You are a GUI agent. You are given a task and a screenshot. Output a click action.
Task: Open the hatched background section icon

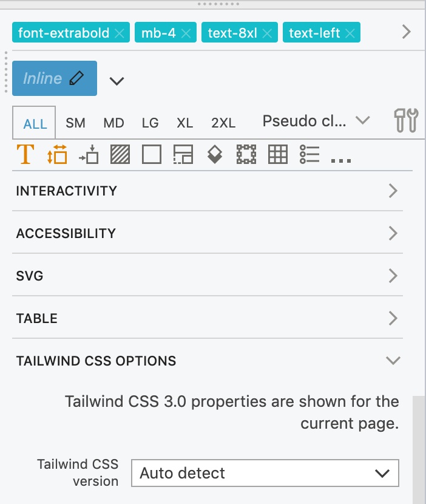click(120, 154)
